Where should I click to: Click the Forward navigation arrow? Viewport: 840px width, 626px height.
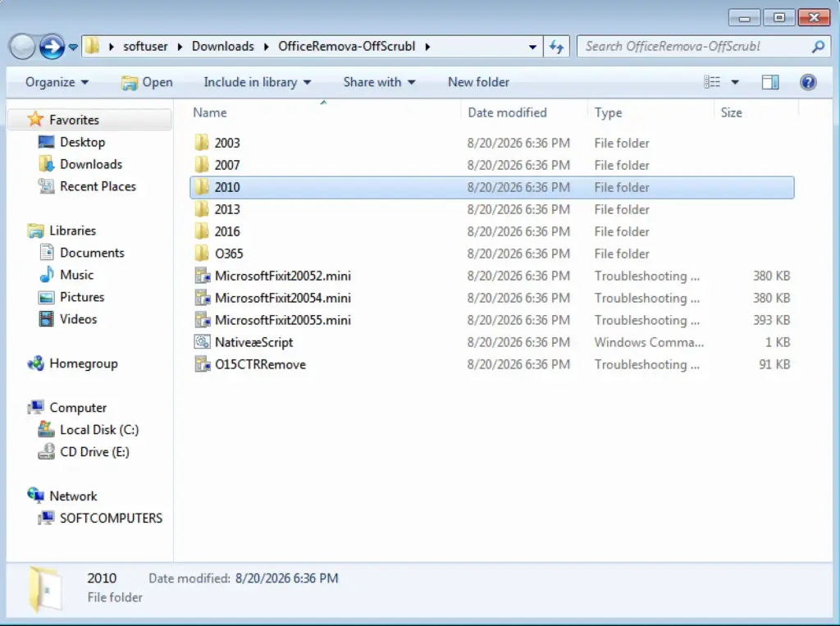click(52, 47)
